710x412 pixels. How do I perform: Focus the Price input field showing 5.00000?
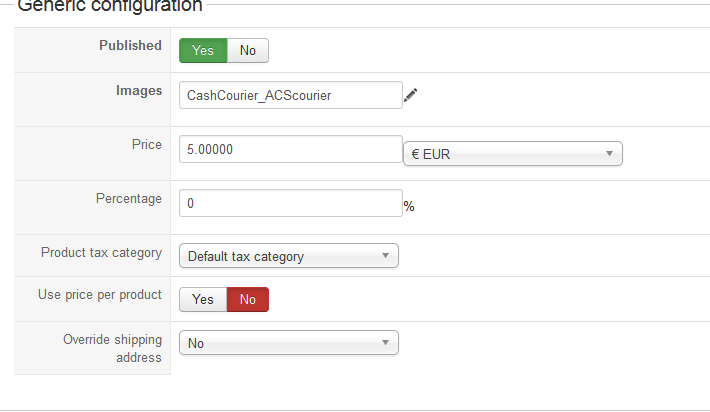point(291,149)
